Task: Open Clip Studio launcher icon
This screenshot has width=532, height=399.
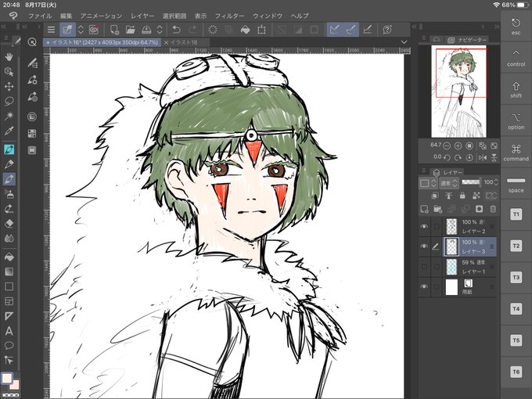Action: [94, 30]
